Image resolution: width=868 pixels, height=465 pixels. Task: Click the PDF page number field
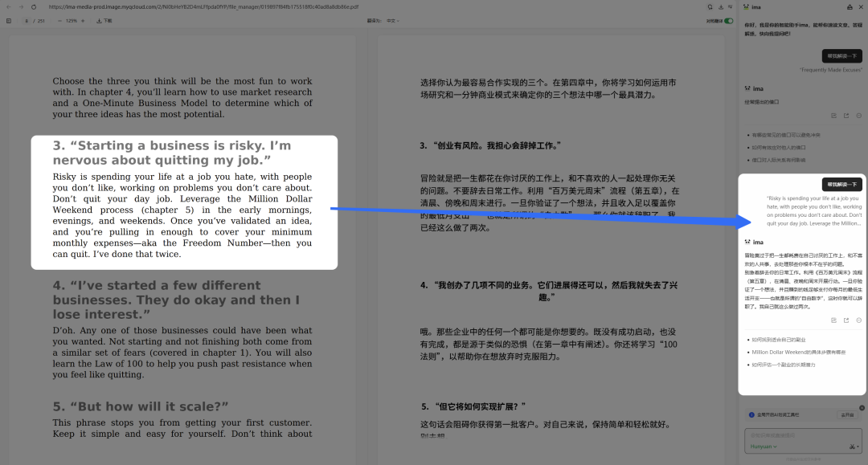(x=27, y=21)
